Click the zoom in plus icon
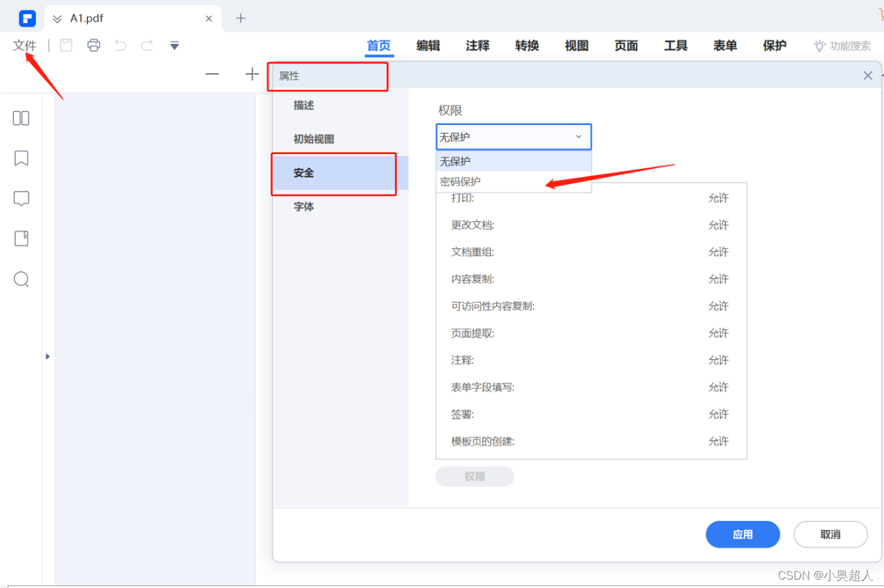 252,74
